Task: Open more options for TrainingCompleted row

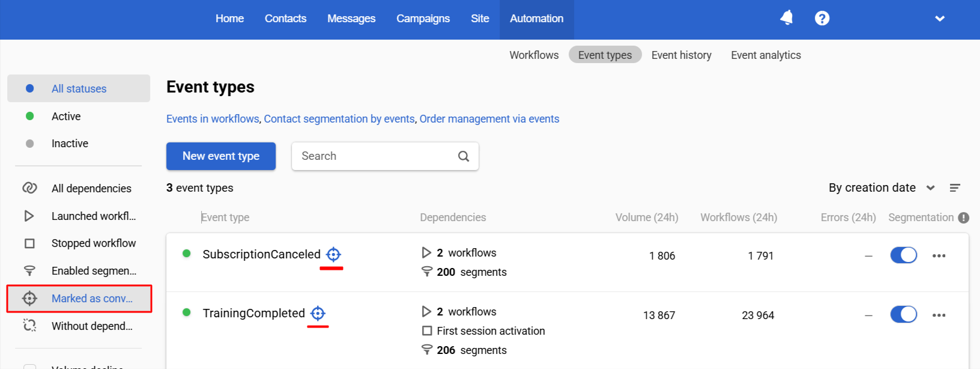Action: pyautogui.click(x=939, y=316)
